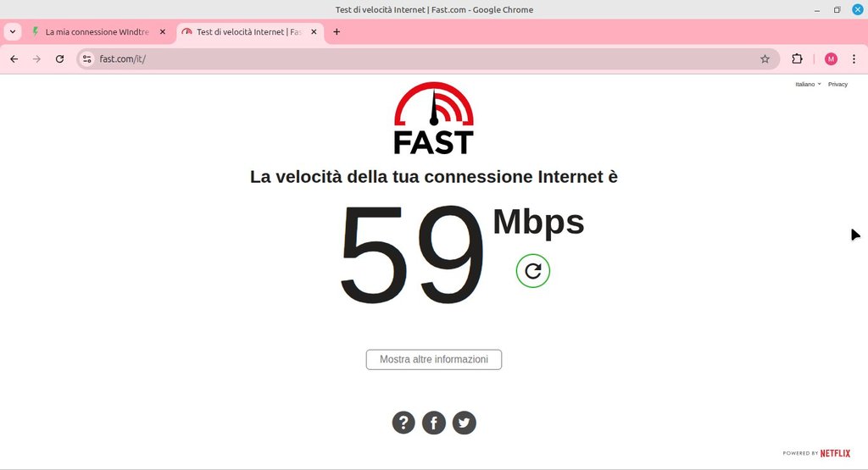Restart the speed test with the reload circle
The height and width of the screenshot is (470, 868).
[x=532, y=271]
